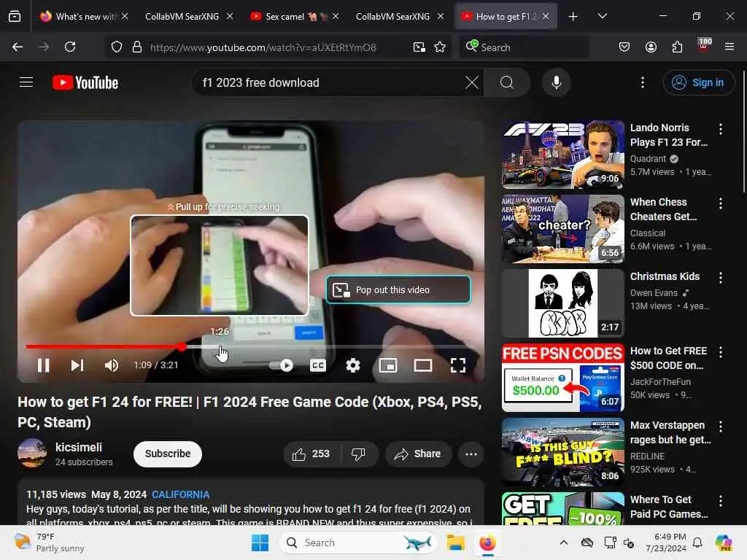Open kicsimeli channel name link
This screenshot has height=560, width=747.
coord(79,447)
